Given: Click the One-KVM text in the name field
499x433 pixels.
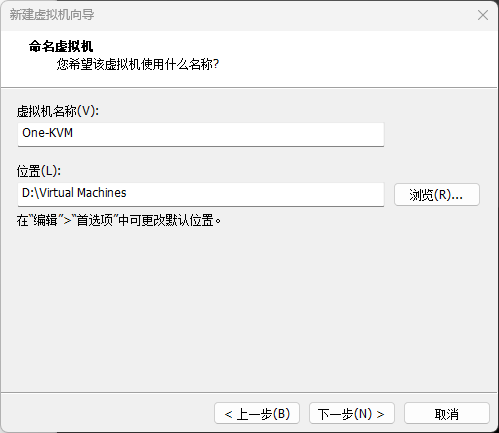Looking at the screenshot, I should click(47, 133).
